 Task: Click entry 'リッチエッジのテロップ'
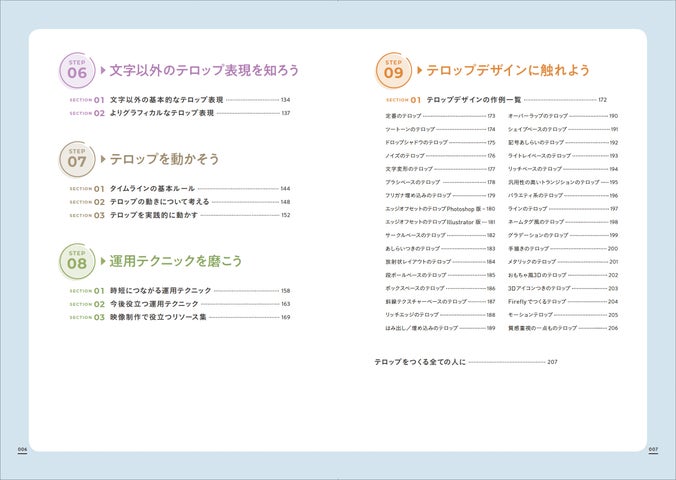[x=412, y=315]
